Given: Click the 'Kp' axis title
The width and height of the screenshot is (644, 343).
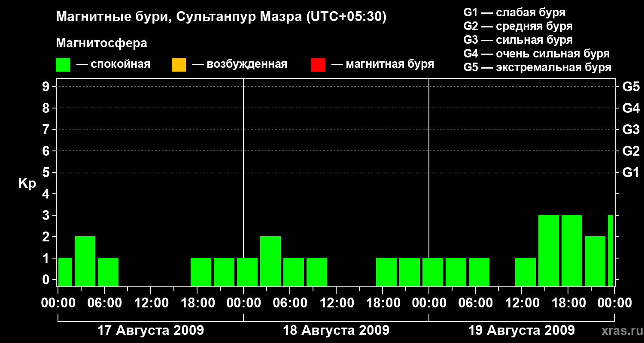Looking at the screenshot, I should [27, 184].
